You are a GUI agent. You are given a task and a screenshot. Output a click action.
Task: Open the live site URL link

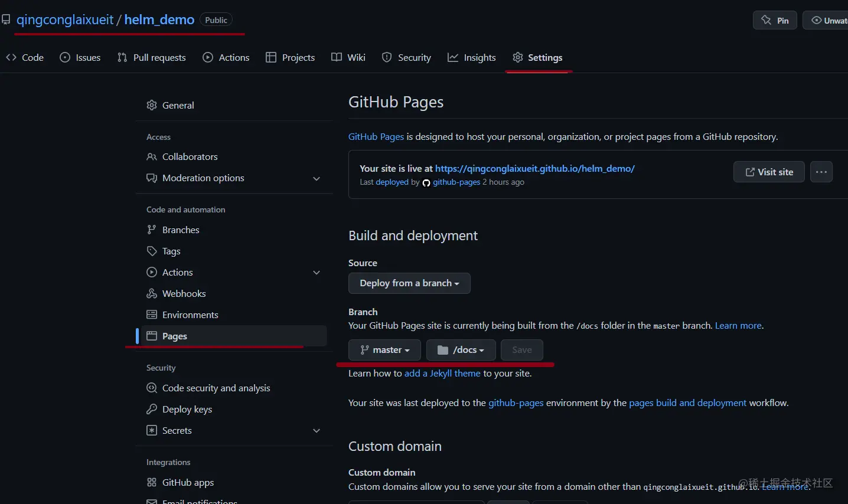(535, 168)
